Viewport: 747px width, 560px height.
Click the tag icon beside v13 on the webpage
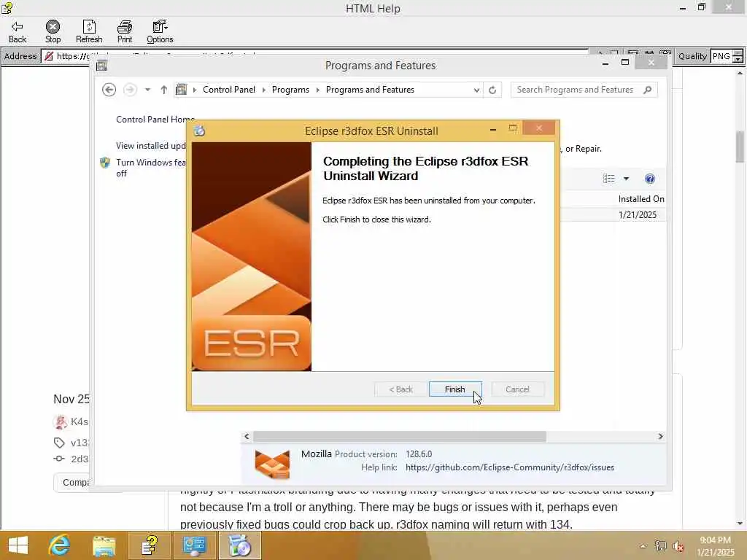(59, 443)
